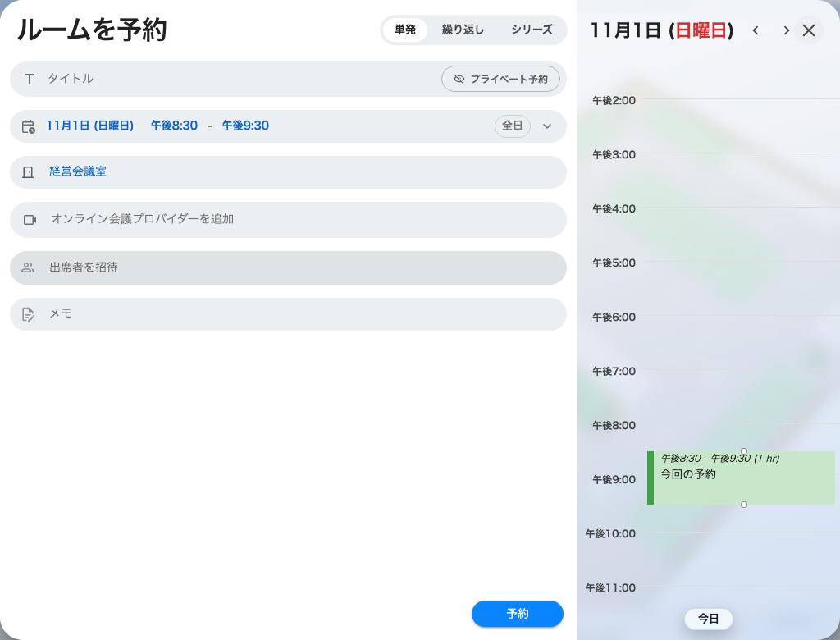
Task: Go to next day arrow
Action: (x=786, y=30)
